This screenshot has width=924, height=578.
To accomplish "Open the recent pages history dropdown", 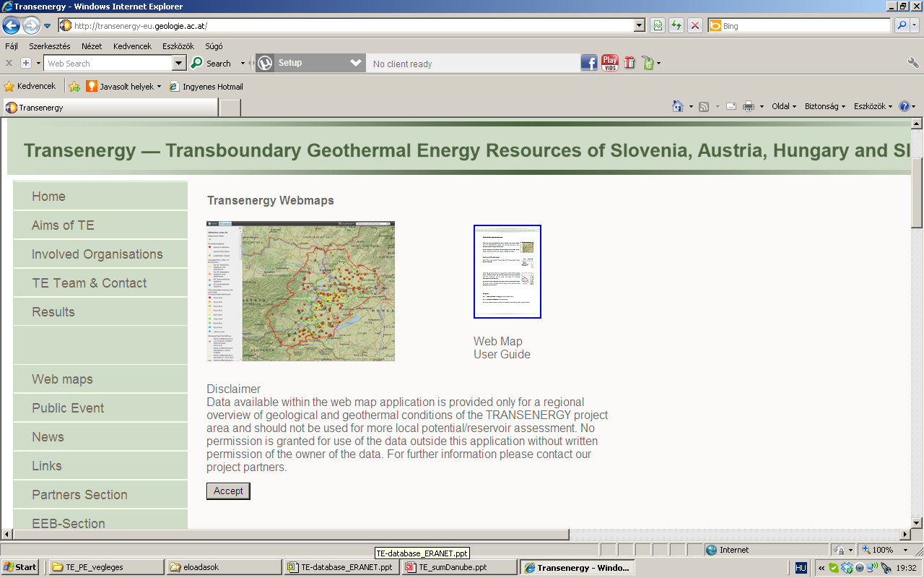I will pyautogui.click(x=48, y=26).
